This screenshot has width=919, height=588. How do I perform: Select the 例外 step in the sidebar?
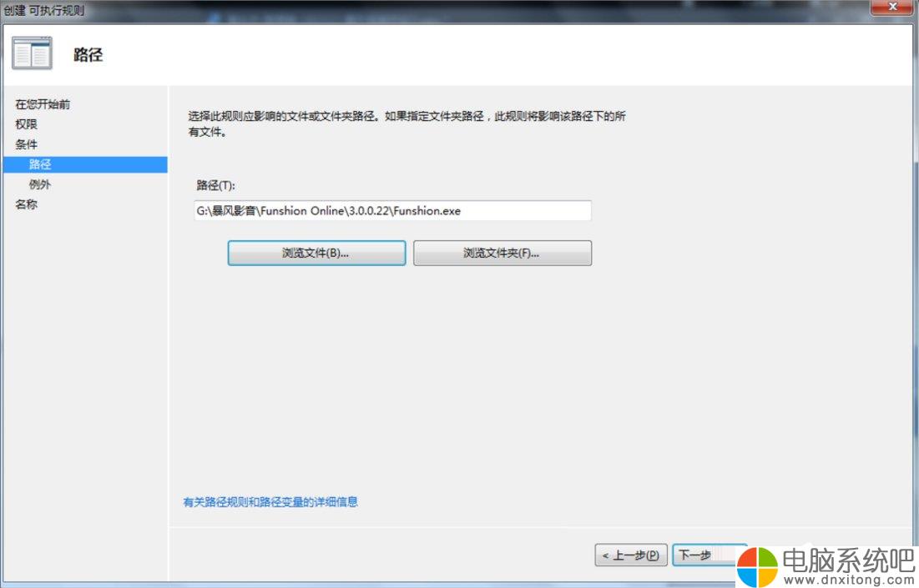coord(40,184)
